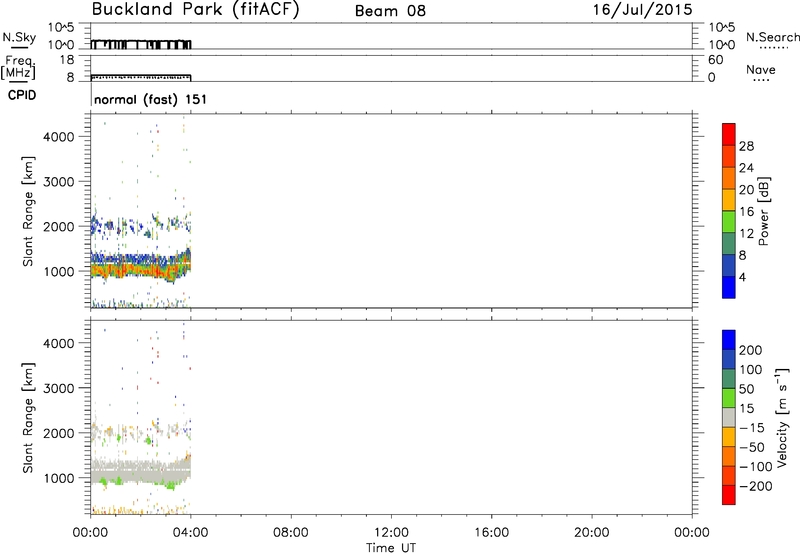Click the grey segment of Velocity colorbar
This screenshot has width=800, height=554.
[x=729, y=417]
